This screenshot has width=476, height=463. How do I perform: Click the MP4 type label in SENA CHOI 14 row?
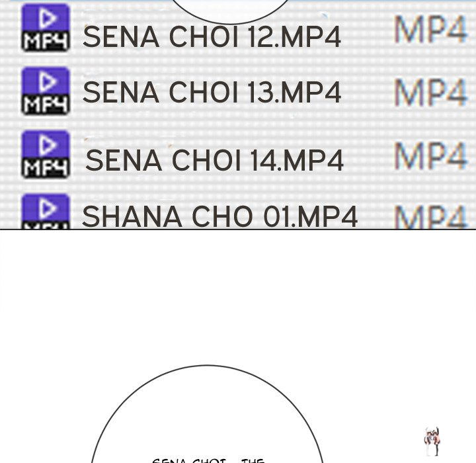coord(430,156)
